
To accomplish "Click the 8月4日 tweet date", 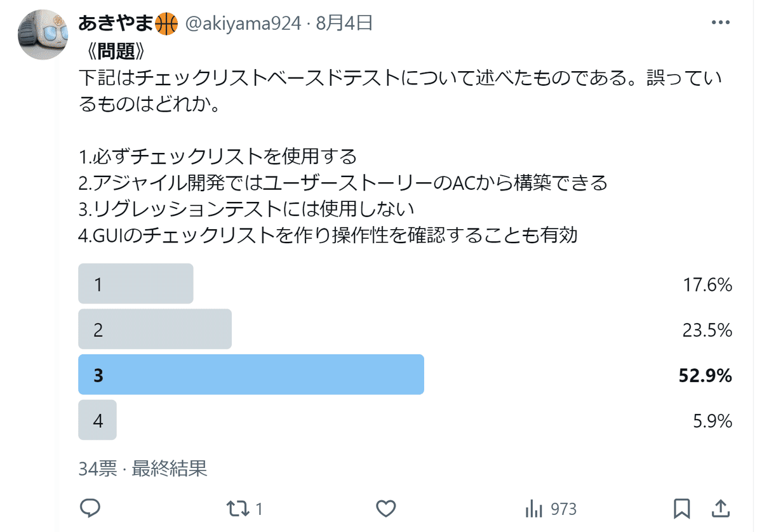I will click(344, 23).
